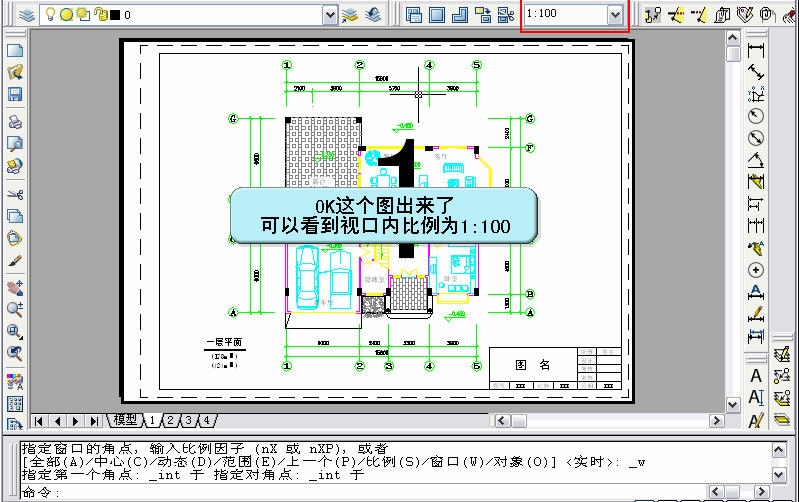Select the Linear Dimension tool
The image size is (799, 502).
756,50
